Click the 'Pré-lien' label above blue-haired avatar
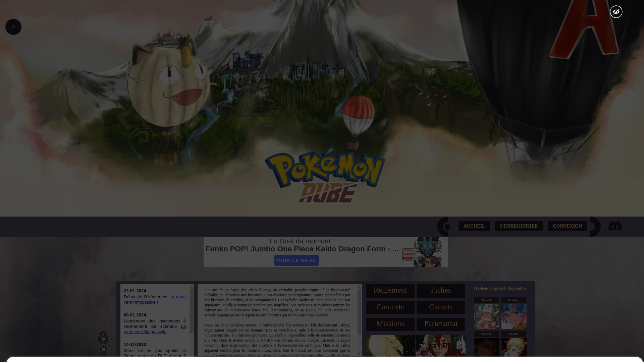 point(514,300)
